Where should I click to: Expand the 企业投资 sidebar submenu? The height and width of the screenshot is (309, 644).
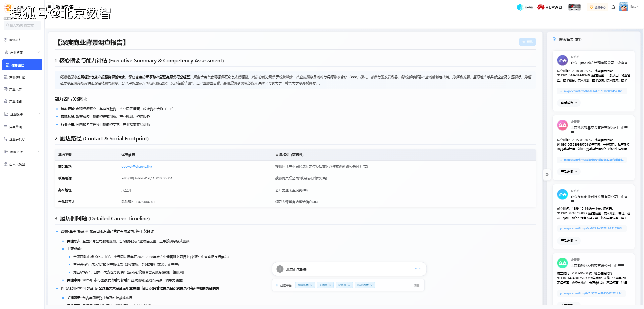39,114
